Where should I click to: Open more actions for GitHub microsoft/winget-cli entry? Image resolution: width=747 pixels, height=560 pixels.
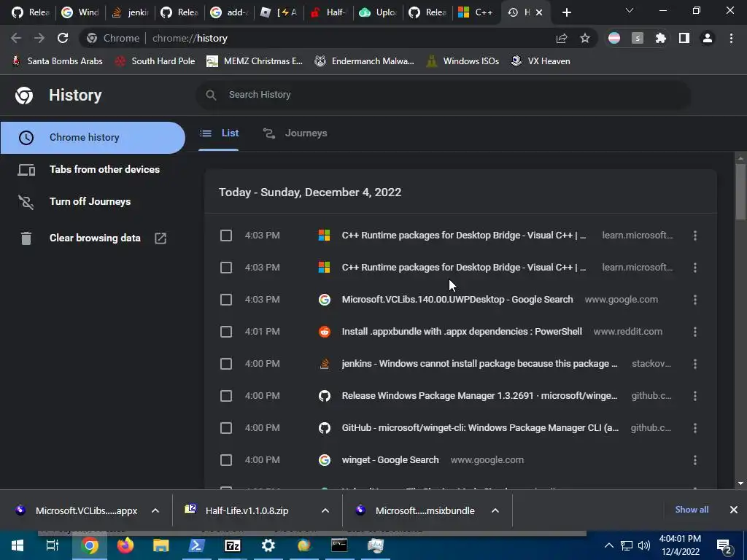point(695,428)
